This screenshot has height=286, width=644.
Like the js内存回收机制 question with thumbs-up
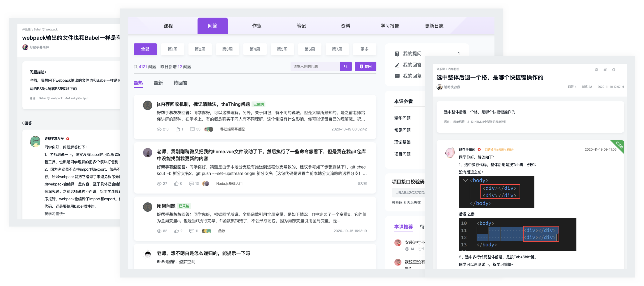click(178, 129)
